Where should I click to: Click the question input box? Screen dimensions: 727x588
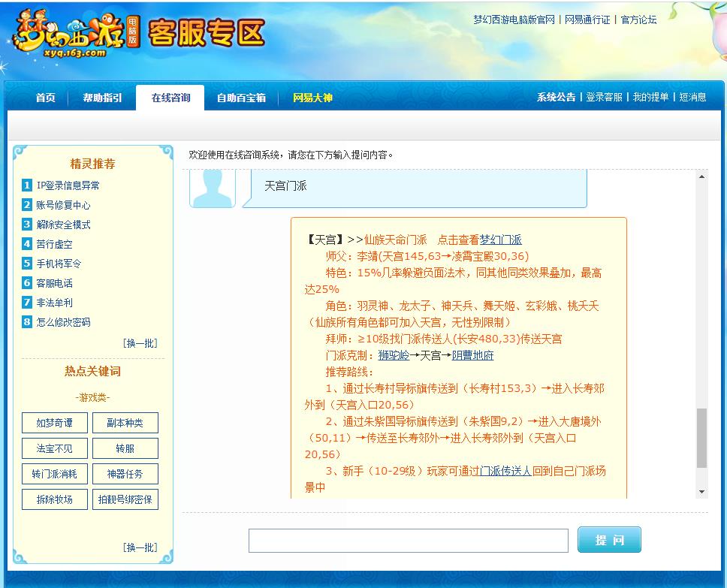(408, 539)
